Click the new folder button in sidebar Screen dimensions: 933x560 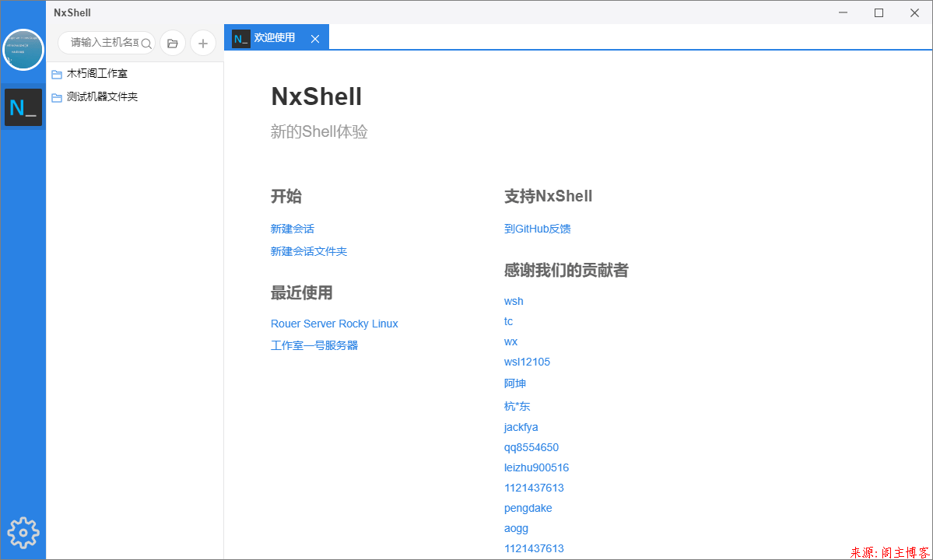coord(173,44)
